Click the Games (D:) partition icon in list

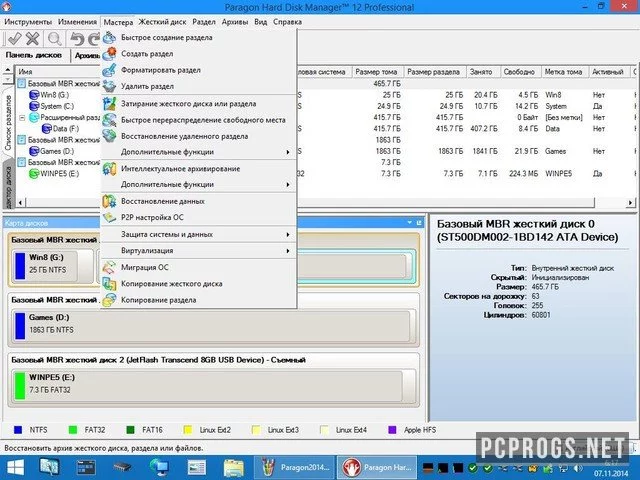tap(34, 151)
